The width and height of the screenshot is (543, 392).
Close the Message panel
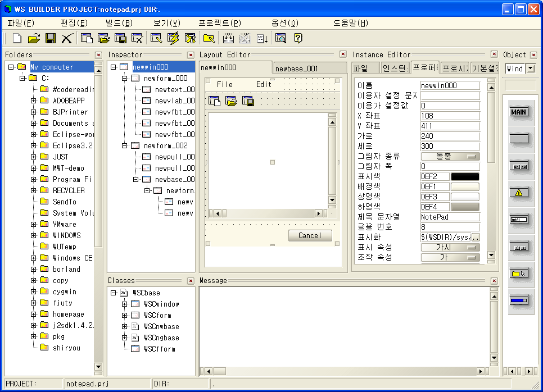[494, 281]
